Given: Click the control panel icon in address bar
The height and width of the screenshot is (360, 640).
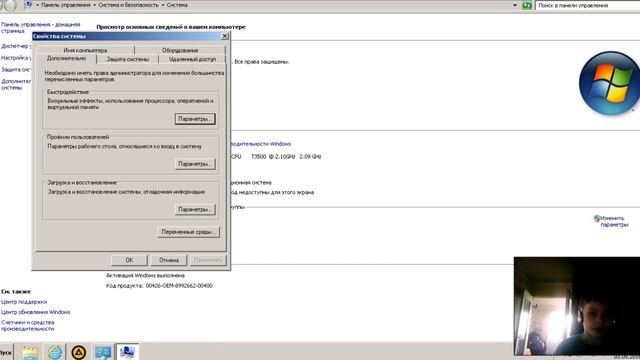Looking at the screenshot, I should tap(29, 5).
